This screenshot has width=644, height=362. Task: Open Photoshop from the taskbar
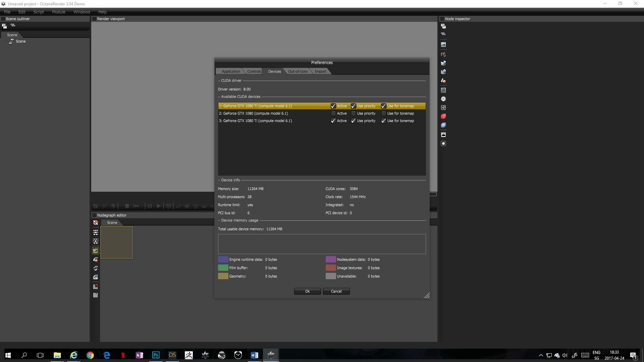coord(156,355)
